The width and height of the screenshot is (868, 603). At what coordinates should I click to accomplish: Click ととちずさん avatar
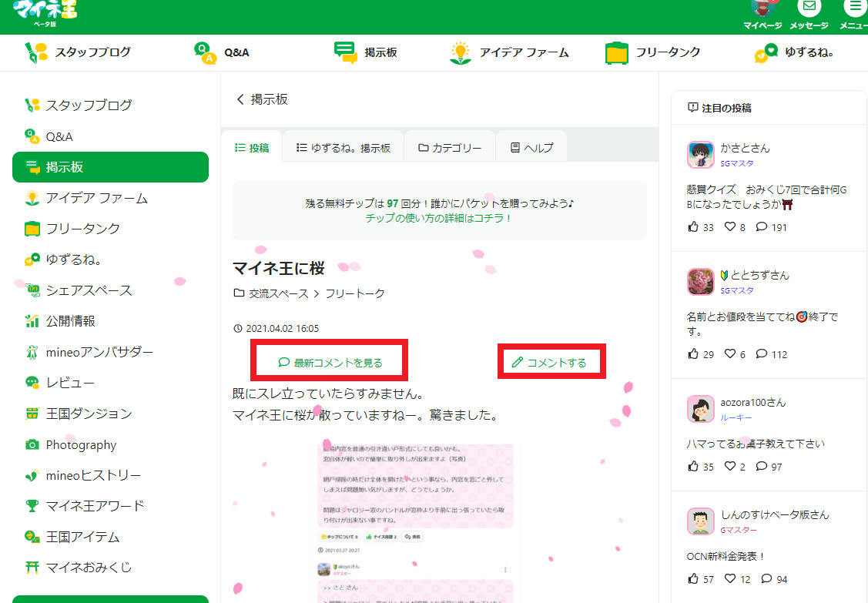click(700, 282)
